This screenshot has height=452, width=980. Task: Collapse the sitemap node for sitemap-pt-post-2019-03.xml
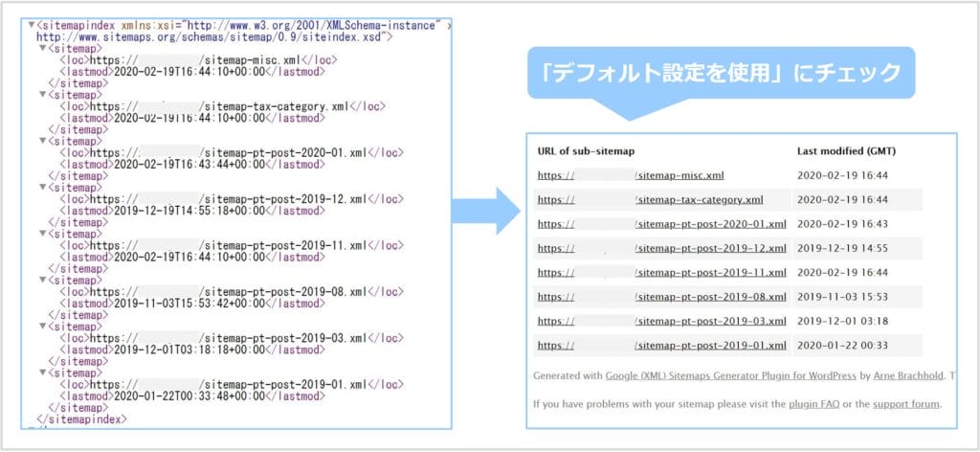pos(43,327)
